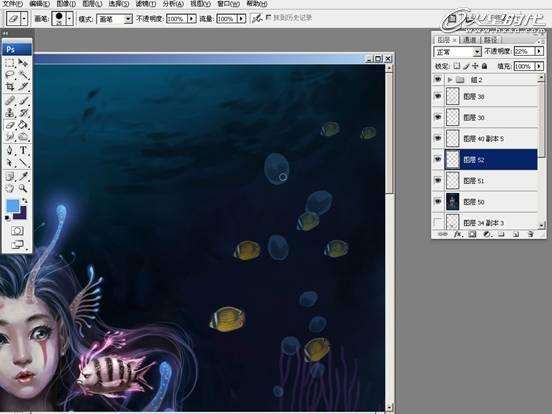This screenshot has width=552, height=414.
Task: Select the Healing Brush tool
Action: pyautogui.click(x=10, y=101)
